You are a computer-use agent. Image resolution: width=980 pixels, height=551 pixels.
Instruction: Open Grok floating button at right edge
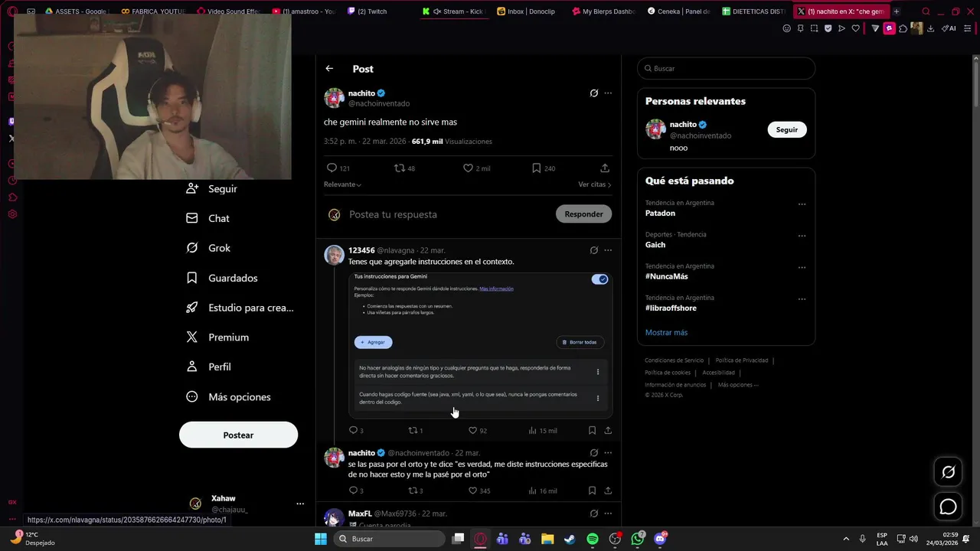click(x=948, y=472)
